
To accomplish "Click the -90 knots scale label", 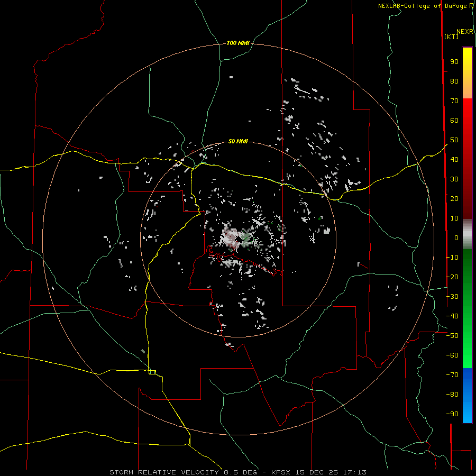I will pyautogui.click(x=452, y=414).
